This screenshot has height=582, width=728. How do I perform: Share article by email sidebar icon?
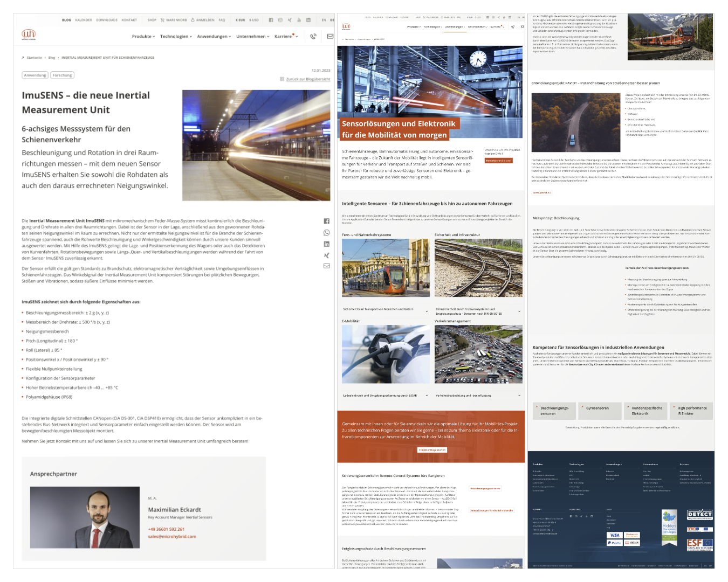click(x=326, y=266)
